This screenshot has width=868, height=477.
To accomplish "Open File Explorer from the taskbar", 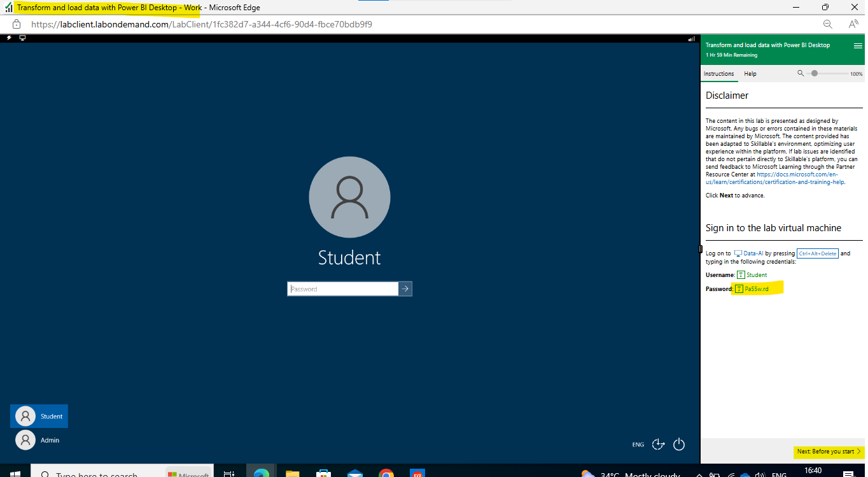I will tap(292, 474).
